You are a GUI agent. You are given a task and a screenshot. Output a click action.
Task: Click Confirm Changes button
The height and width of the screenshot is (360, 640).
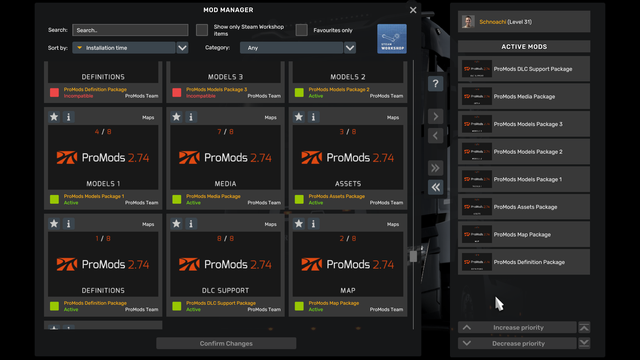[226, 343]
